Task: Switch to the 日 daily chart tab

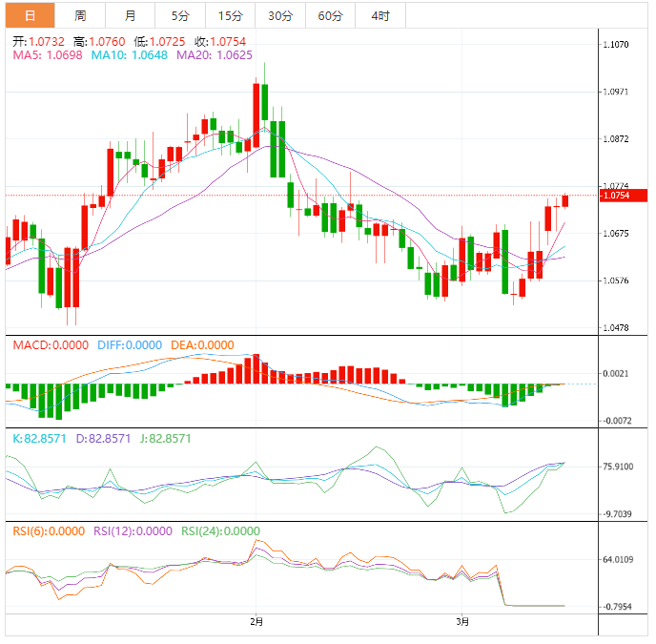Action: click(x=31, y=15)
